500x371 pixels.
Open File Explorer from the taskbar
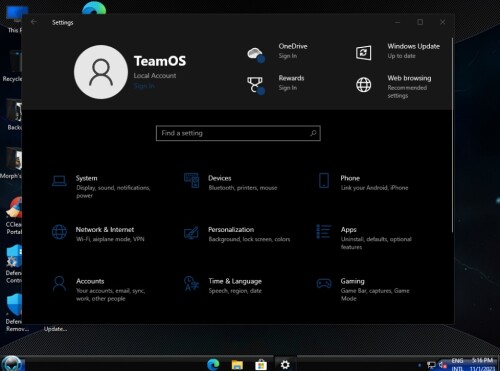pyautogui.click(x=237, y=365)
